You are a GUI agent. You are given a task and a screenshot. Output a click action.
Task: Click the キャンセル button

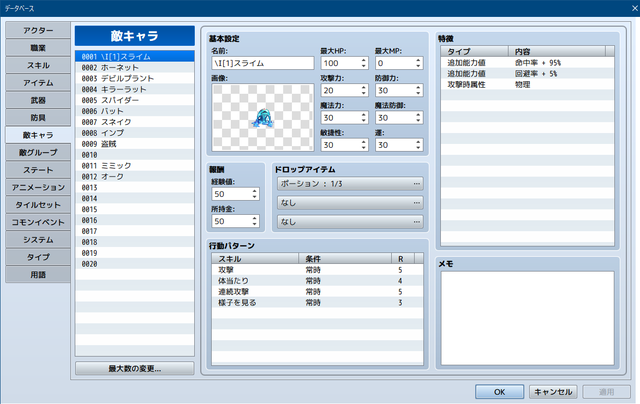553,392
